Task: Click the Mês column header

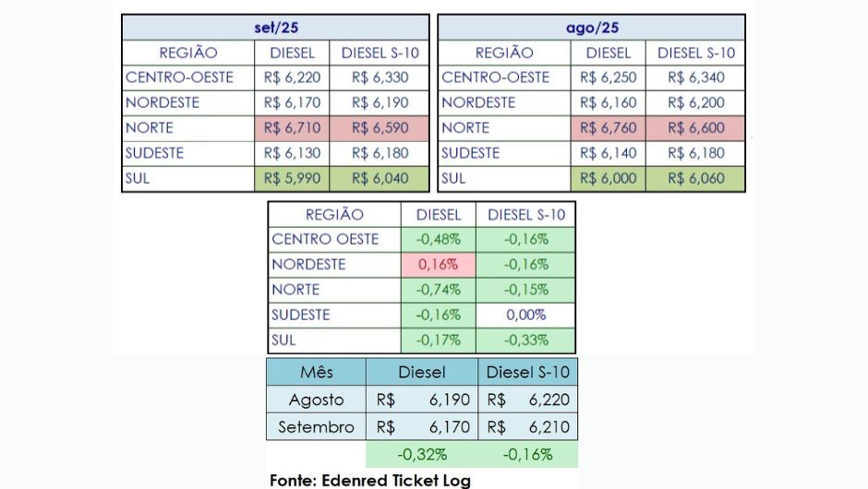Action: point(317,373)
